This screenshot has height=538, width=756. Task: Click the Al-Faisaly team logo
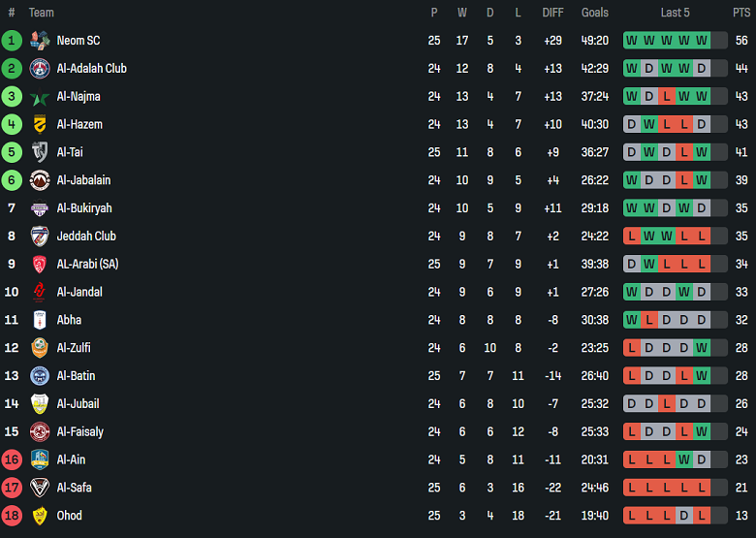click(x=40, y=432)
